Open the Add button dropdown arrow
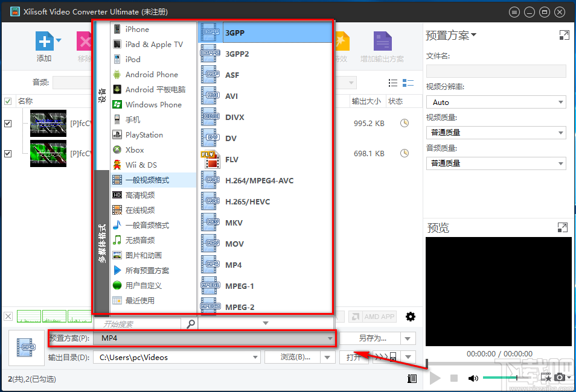 click(x=59, y=40)
